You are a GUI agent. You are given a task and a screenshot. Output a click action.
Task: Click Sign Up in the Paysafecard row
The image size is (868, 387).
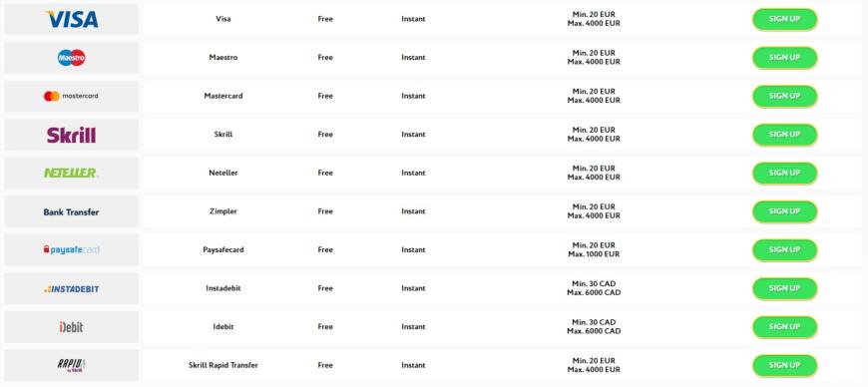coord(784,250)
